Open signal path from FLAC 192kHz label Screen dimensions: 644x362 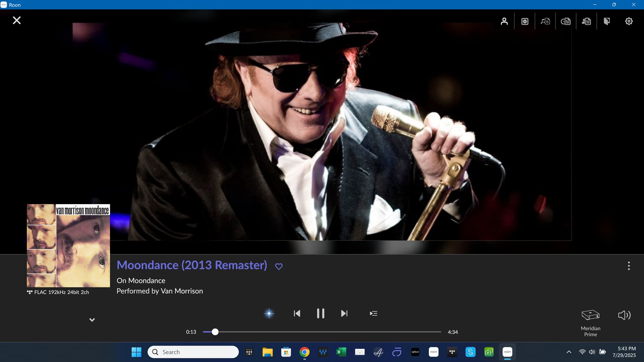(x=58, y=292)
